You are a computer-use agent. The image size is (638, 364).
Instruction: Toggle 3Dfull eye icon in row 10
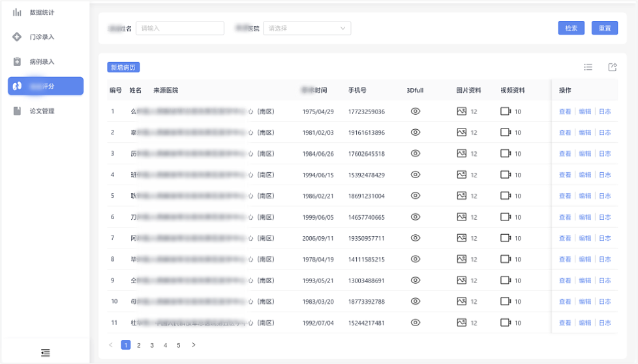pos(415,301)
